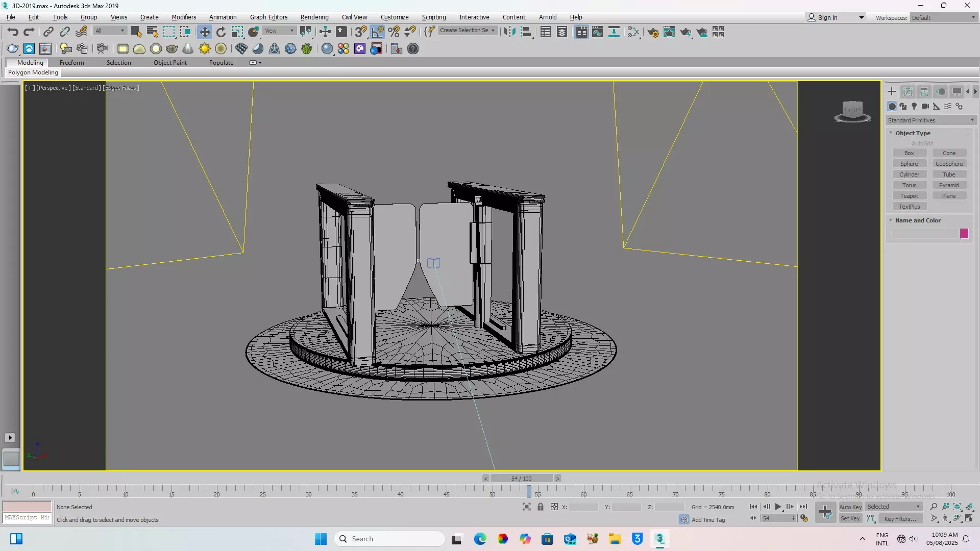Image resolution: width=980 pixels, height=551 pixels.
Task: Open the Modifiers menu
Action: (184, 17)
